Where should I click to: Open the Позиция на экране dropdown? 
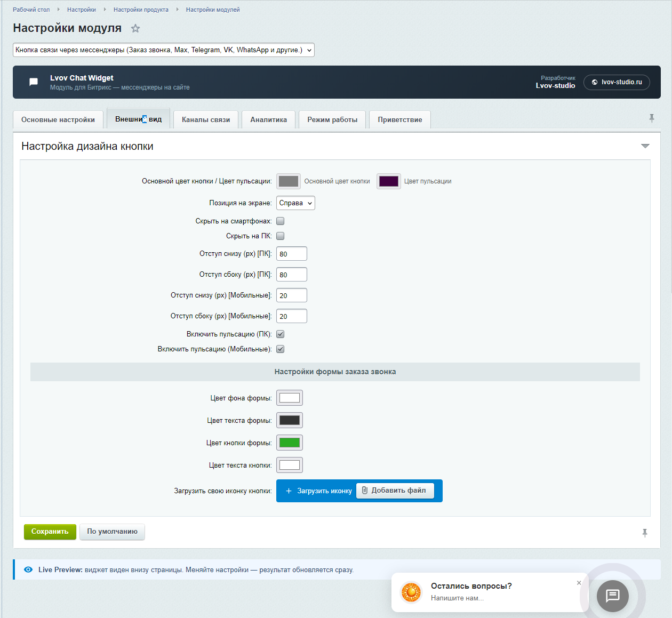tap(295, 203)
